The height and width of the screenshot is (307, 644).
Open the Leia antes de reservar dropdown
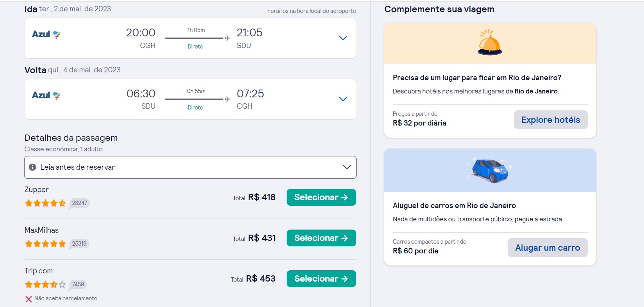point(346,167)
